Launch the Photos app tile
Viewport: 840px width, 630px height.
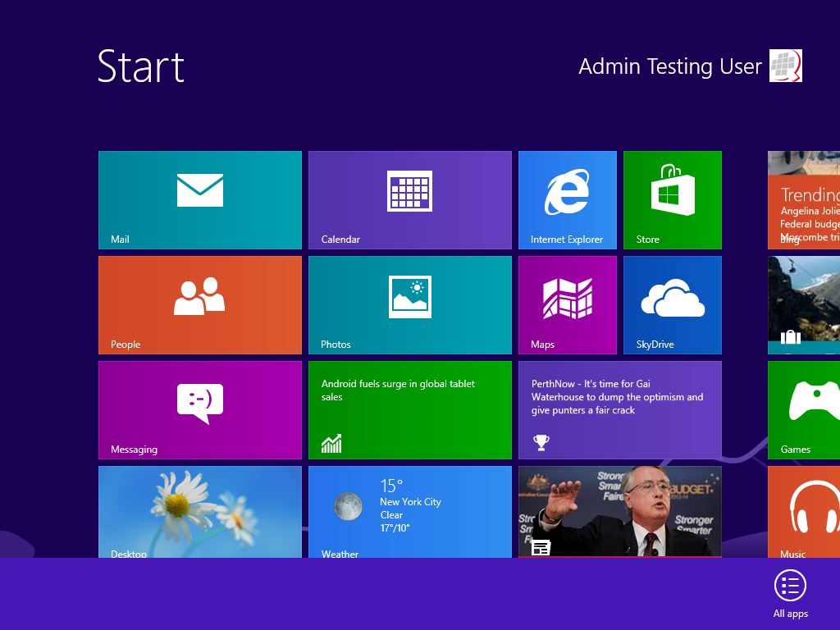coord(409,304)
